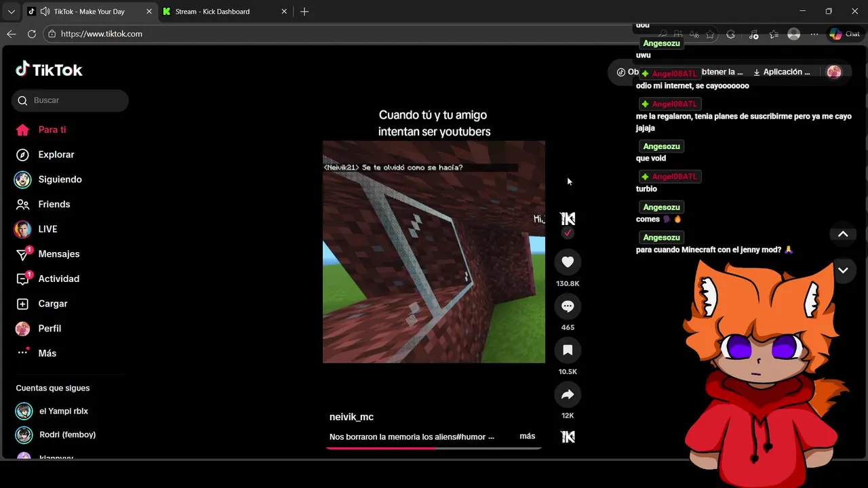The image size is (868, 488).
Task: Switch to Stream - Kick Dashboard tab
Action: [x=212, y=12]
